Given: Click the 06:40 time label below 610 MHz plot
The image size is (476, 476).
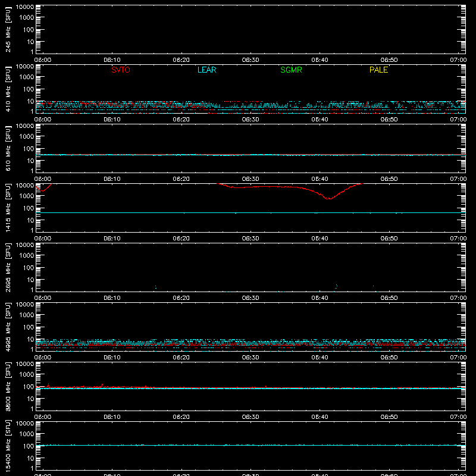Looking at the screenshot, I should (320, 179).
